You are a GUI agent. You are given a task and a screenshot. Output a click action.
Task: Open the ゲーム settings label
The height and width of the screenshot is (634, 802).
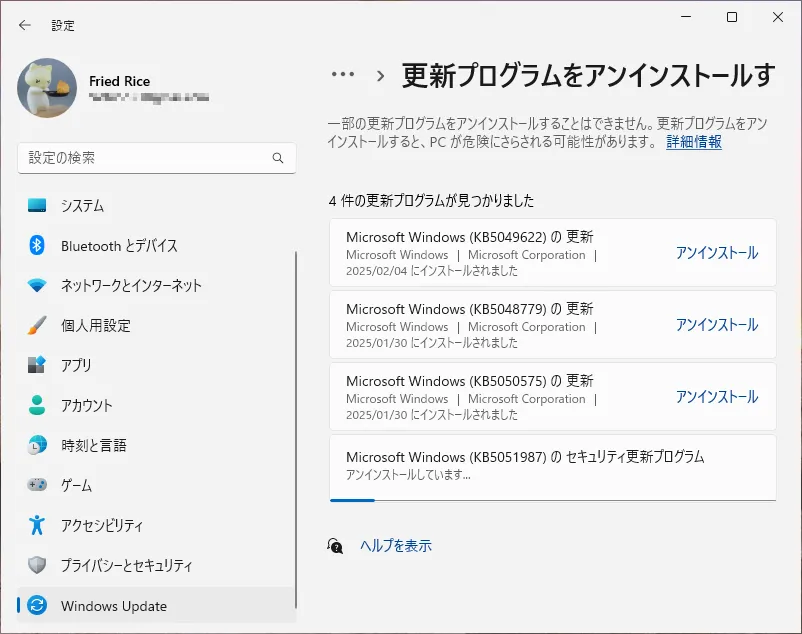click(x=76, y=485)
